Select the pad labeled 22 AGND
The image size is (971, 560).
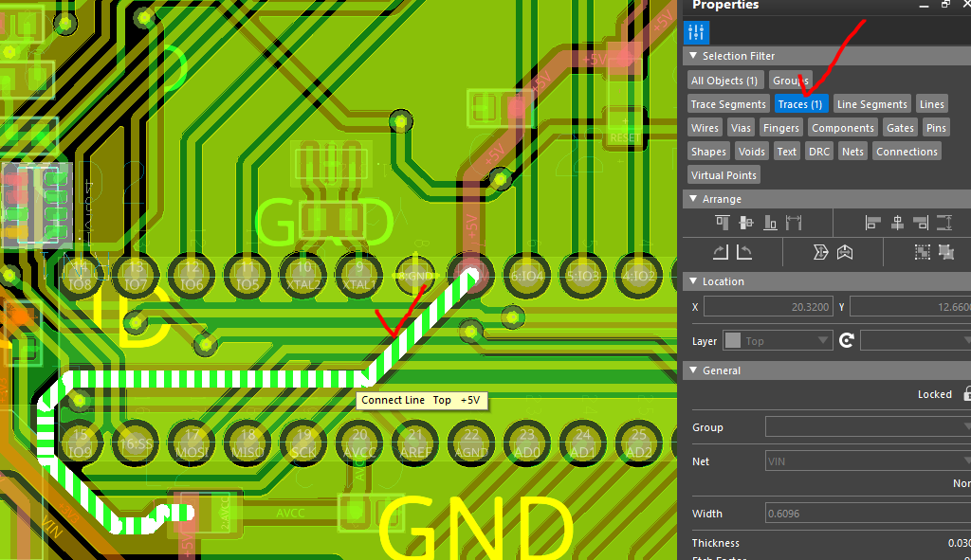click(471, 443)
